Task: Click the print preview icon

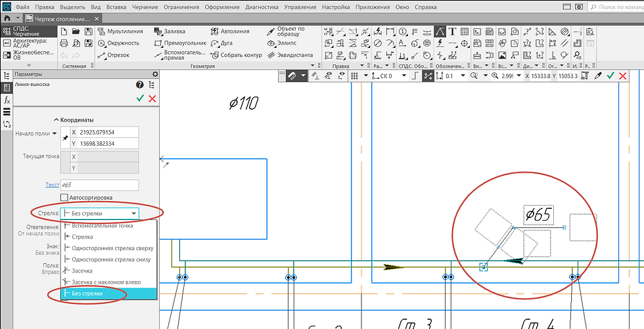Action: [76, 43]
